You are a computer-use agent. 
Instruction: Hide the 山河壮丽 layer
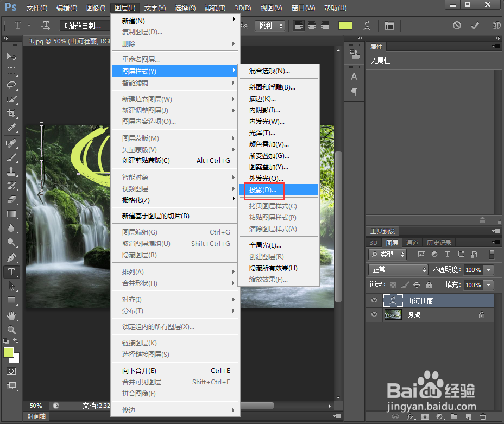[x=375, y=300]
